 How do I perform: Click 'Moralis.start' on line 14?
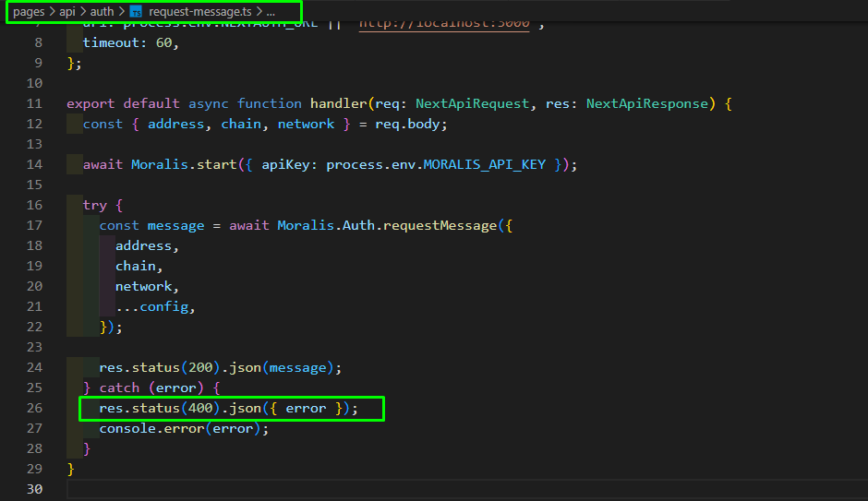pos(184,164)
